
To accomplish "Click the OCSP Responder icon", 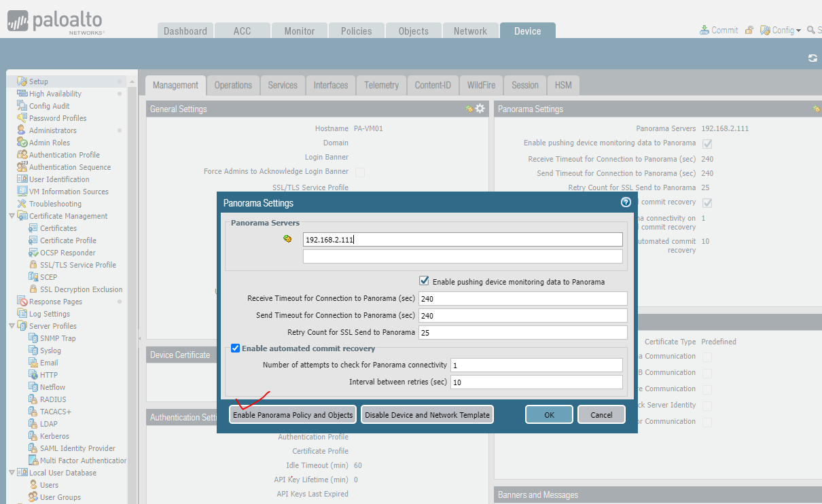I will tap(33, 253).
